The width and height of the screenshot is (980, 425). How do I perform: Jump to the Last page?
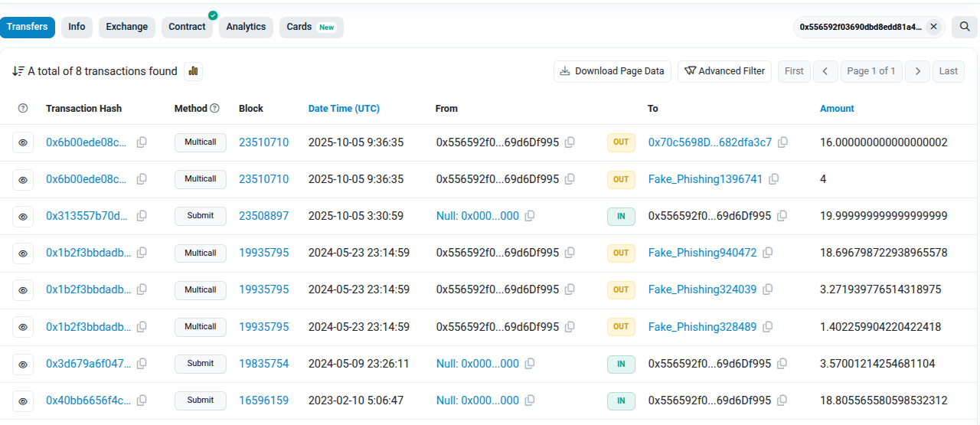click(949, 71)
